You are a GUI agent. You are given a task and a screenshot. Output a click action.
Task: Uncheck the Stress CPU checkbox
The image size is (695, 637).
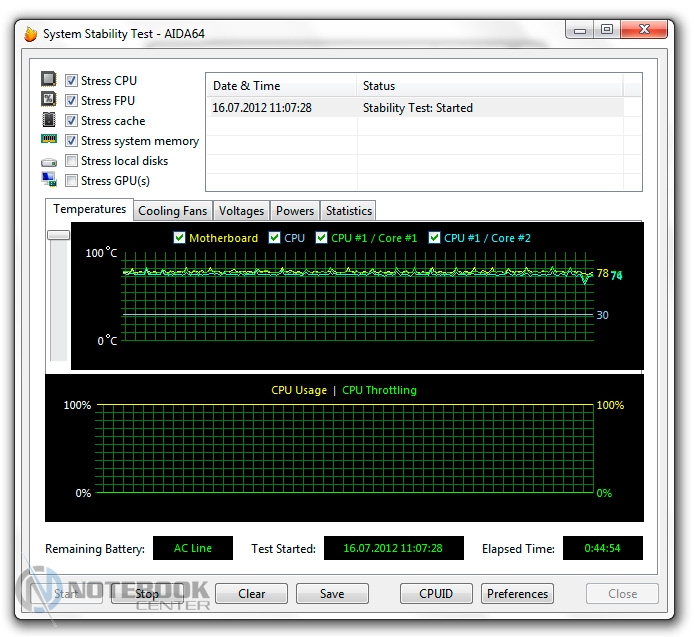click(x=72, y=81)
